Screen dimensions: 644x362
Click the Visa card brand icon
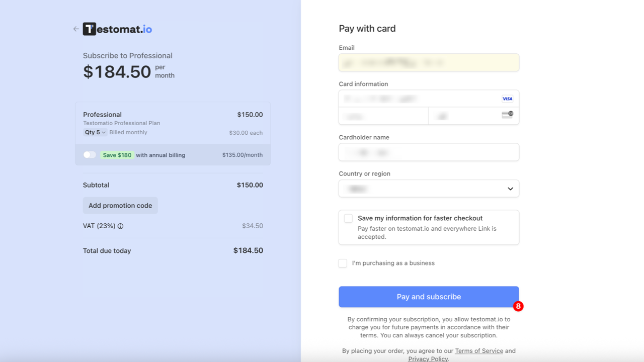(x=507, y=99)
